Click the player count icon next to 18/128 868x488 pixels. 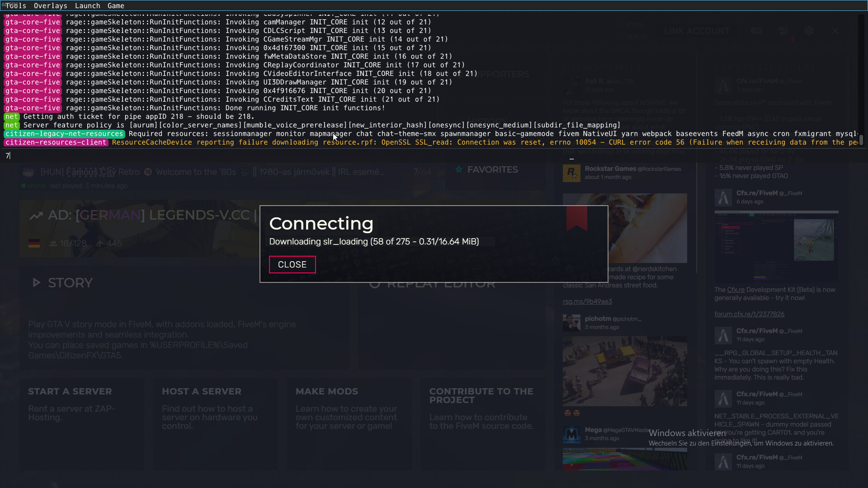point(53,244)
